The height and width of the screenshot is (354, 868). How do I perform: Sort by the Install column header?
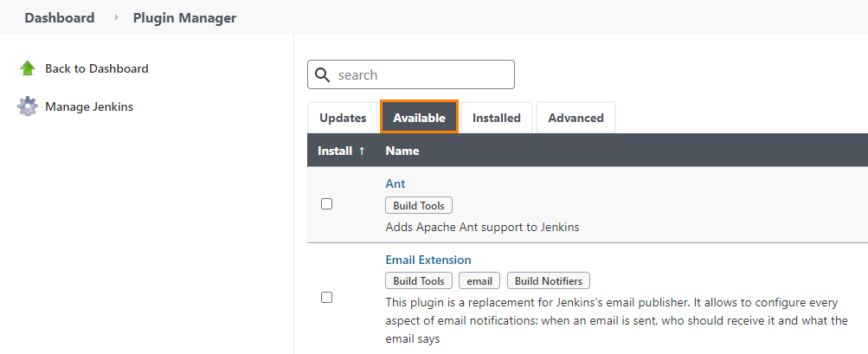[x=341, y=151]
